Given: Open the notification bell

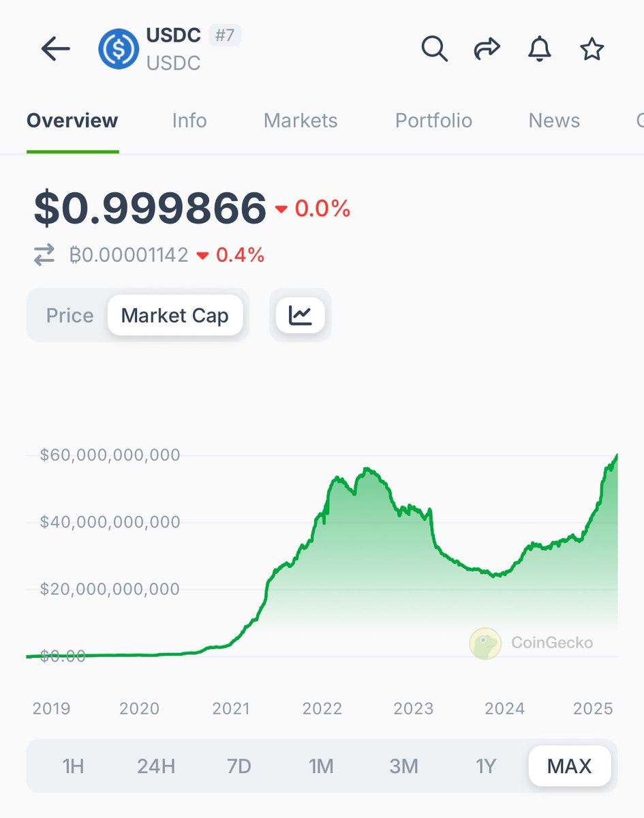Looking at the screenshot, I should [539, 48].
